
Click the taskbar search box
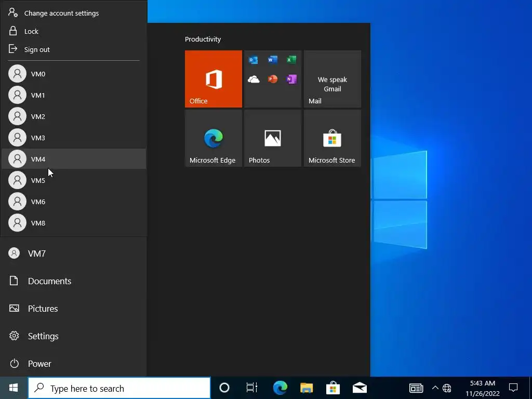coord(119,388)
